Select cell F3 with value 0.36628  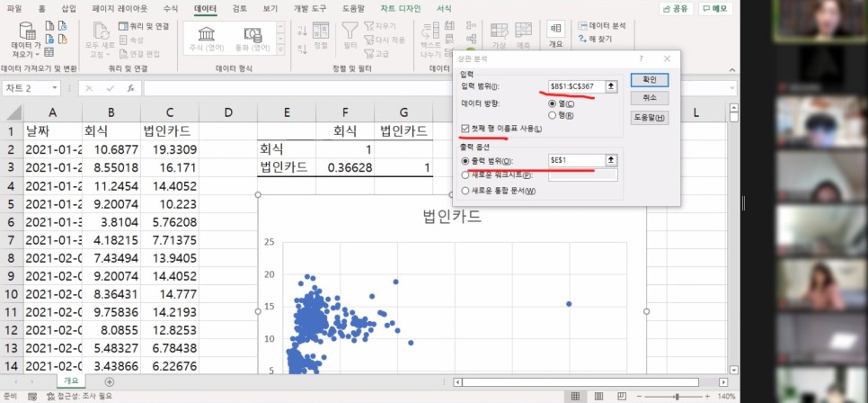point(345,167)
